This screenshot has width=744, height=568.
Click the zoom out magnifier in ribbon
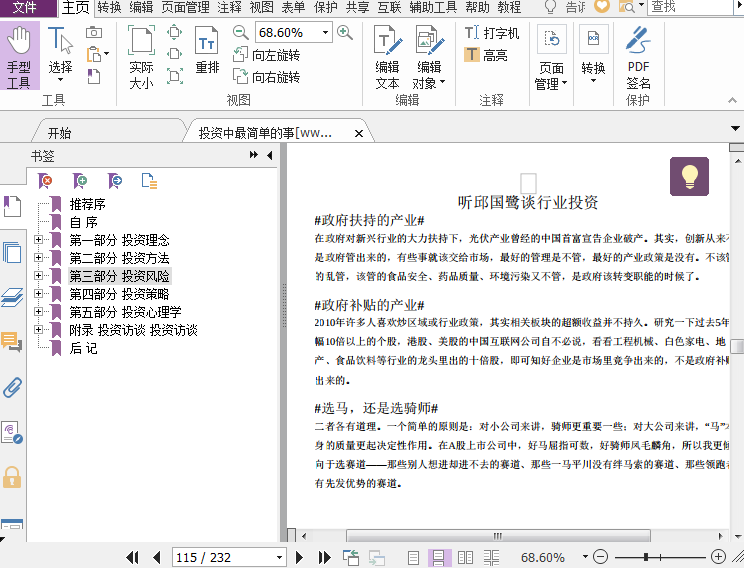pyautogui.click(x=241, y=32)
